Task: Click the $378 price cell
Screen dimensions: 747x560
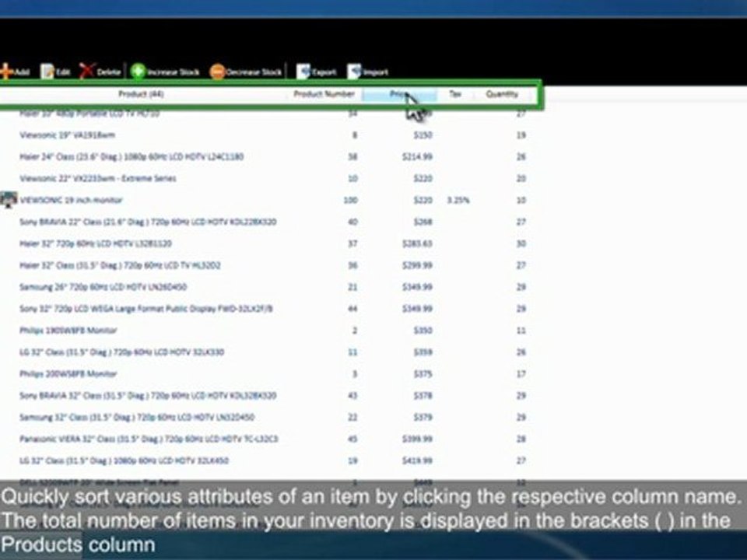Action: click(423, 396)
